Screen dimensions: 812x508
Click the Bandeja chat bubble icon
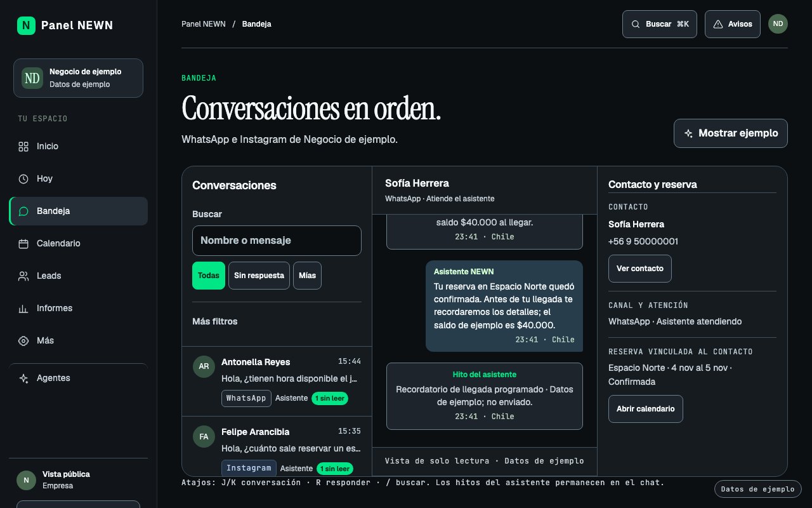[23, 211]
